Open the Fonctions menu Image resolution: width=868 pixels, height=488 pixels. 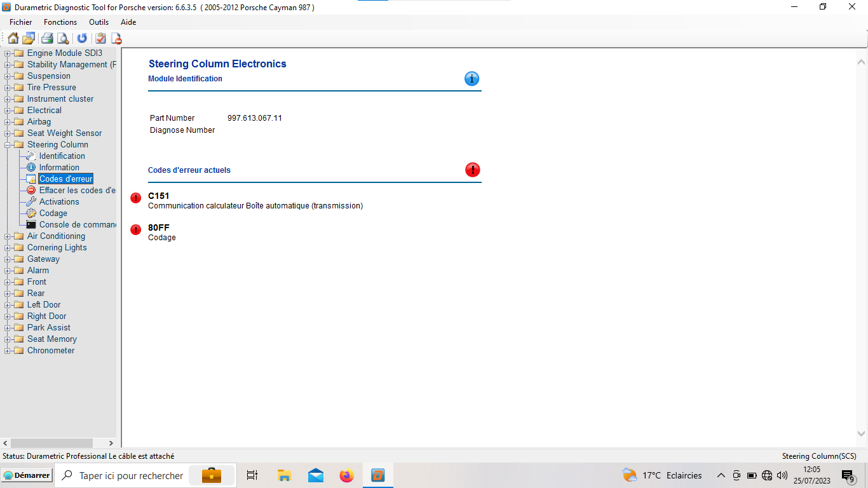click(60, 22)
